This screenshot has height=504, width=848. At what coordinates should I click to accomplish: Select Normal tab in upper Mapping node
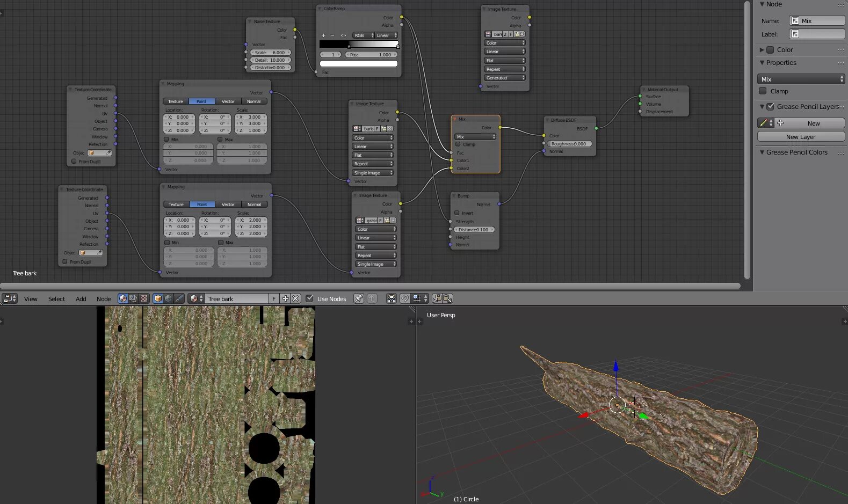(x=254, y=101)
